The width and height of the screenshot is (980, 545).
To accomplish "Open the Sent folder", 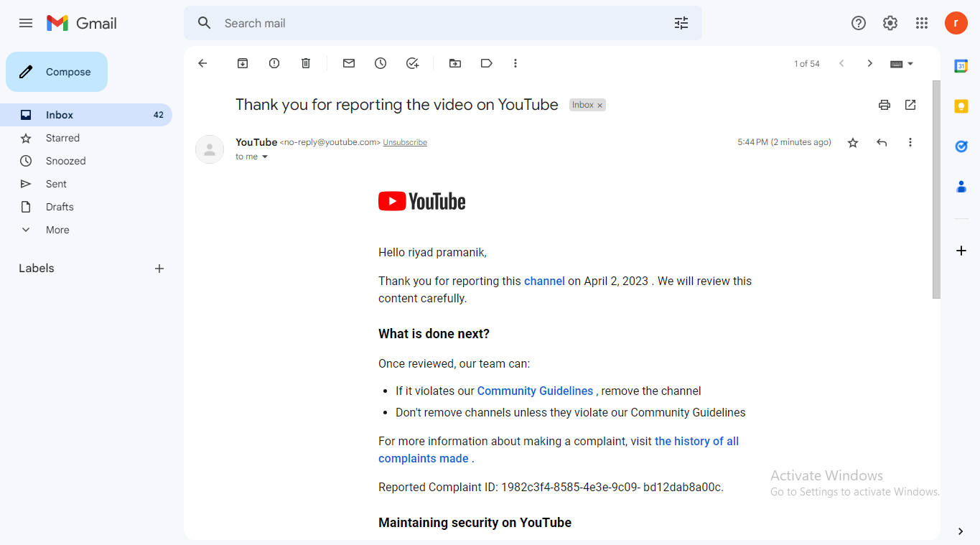I will (x=56, y=184).
